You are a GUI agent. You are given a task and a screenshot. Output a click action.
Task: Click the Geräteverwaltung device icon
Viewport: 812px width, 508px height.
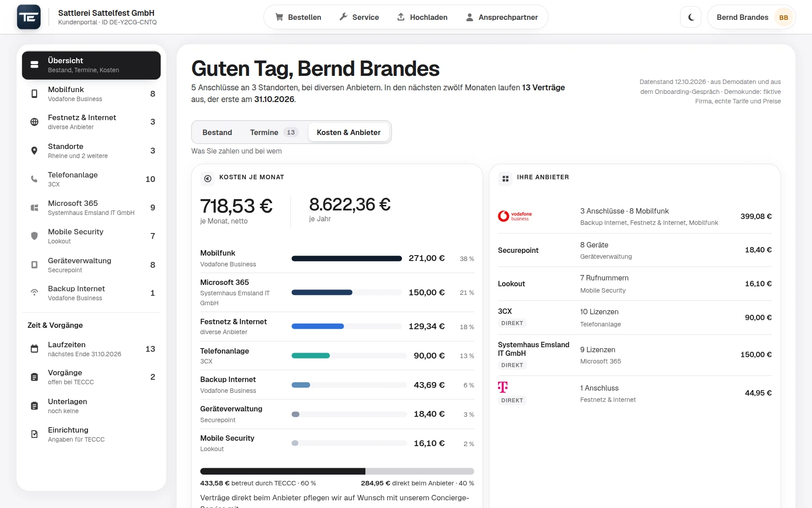pyautogui.click(x=34, y=265)
